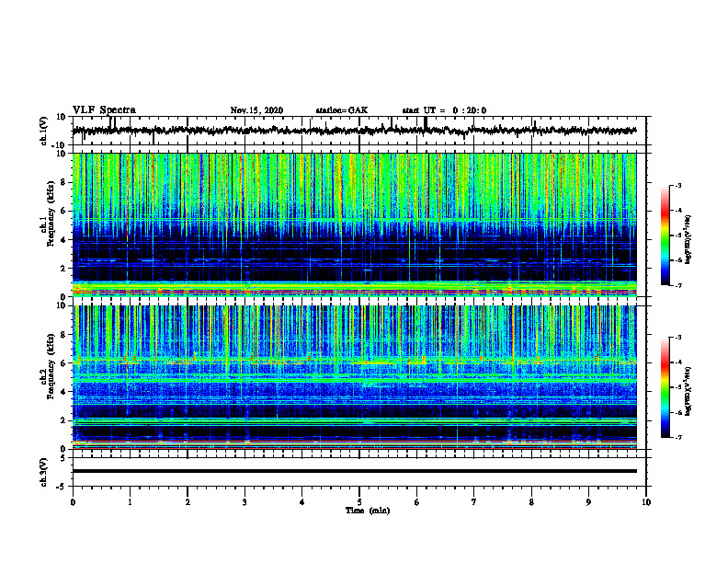
Task: Click the ch.2 spectrogram color scale bar
Action: tap(665, 387)
